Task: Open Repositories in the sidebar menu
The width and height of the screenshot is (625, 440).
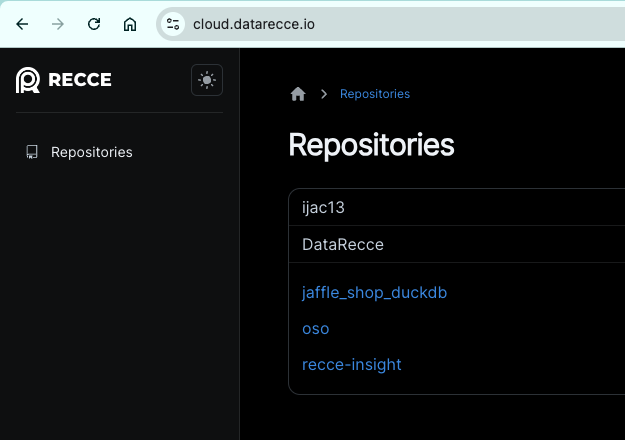Action: tap(92, 152)
